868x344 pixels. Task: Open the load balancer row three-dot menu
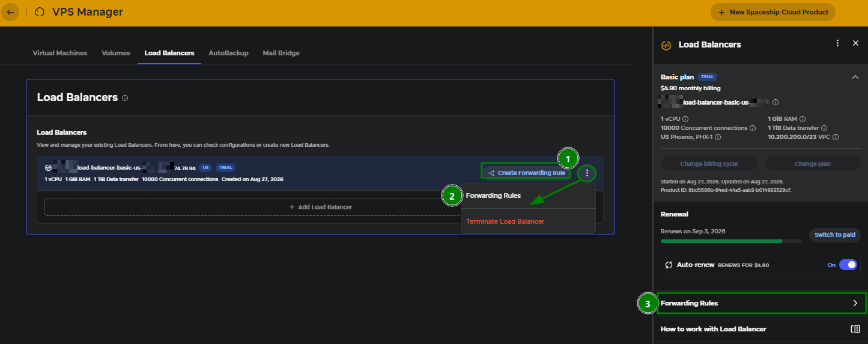pyautogui.click(x=587, y=173)
